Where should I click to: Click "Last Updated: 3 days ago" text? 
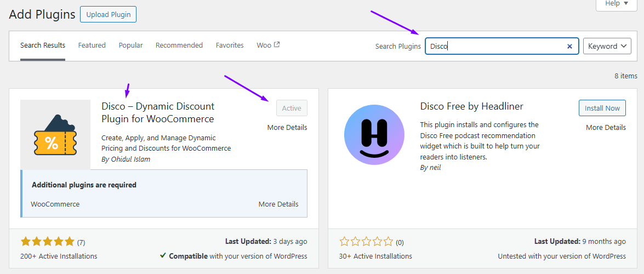(x=266, y=241)
